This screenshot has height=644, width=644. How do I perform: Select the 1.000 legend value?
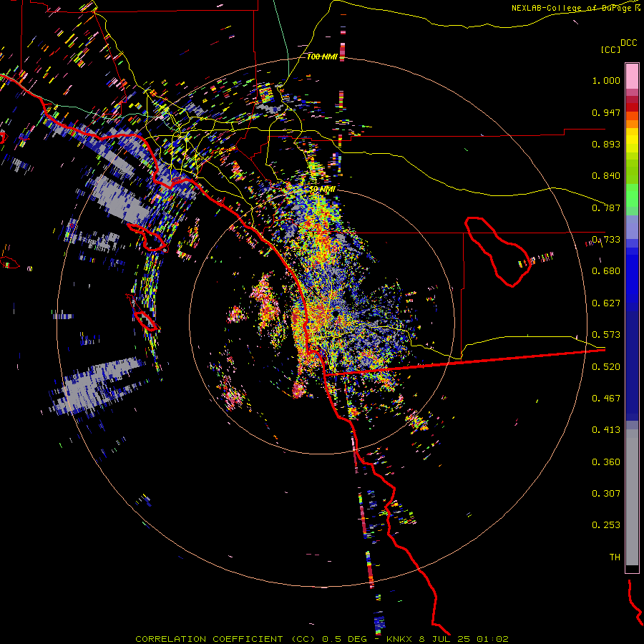point(606,80)
